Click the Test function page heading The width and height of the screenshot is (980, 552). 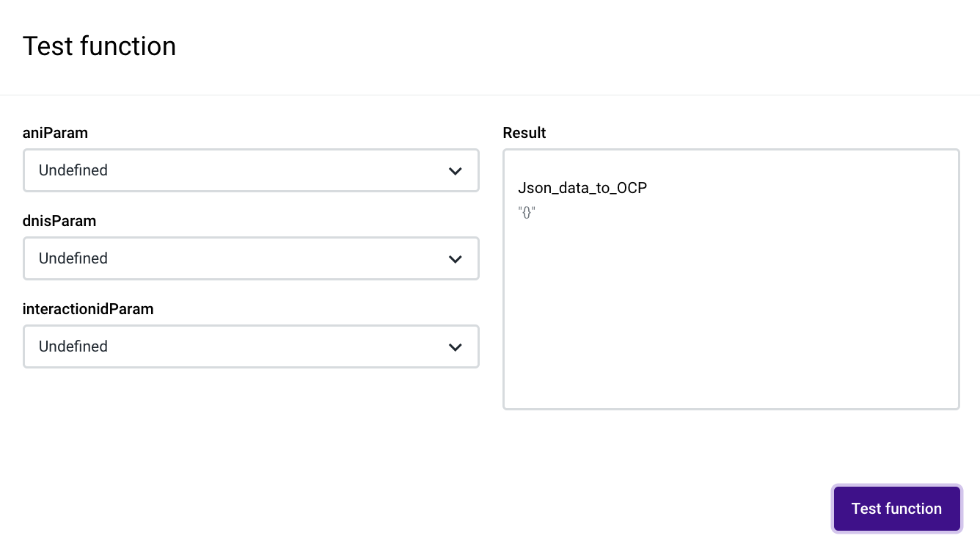point(100,46)
